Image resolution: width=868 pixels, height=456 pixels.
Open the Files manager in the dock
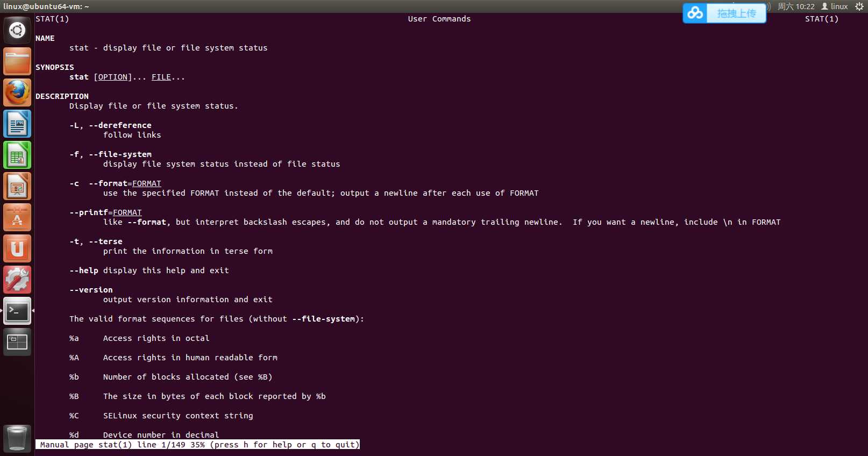coord(17,61)
